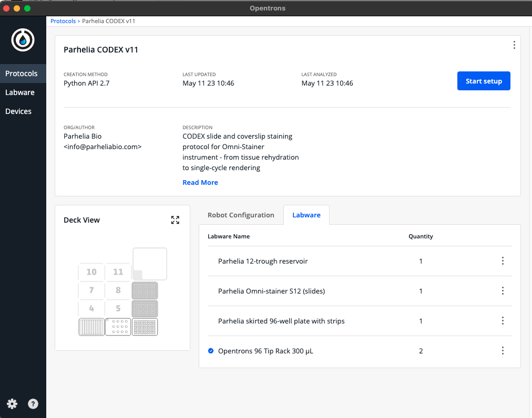Open options for Opentrons 96 Tip Rack
Viewport: 532px width, 418px height.
click(503, 351)
